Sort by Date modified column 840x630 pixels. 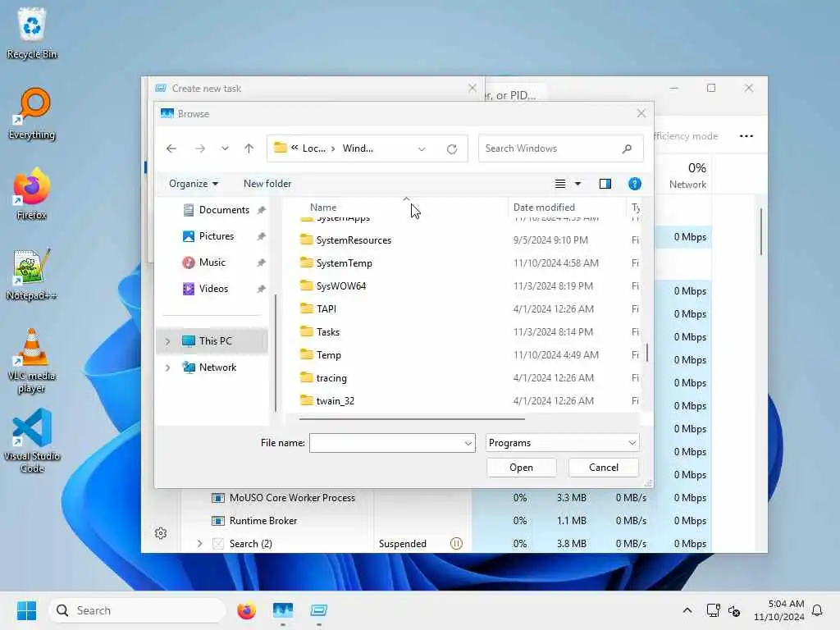pyautogui.click(x=544, y=208)
